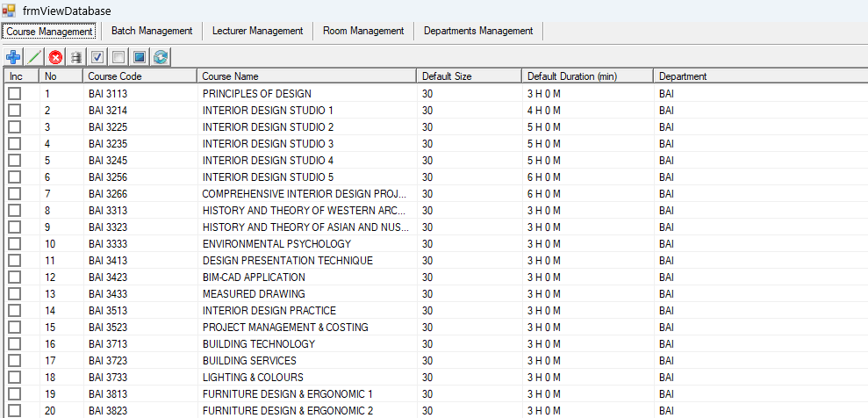Click the COMPREHENSIVE INTERIOR DESIGN PROJ... cell
Image resolution: width=868 pixels, height=418 pixels.
tap(306, 194)
